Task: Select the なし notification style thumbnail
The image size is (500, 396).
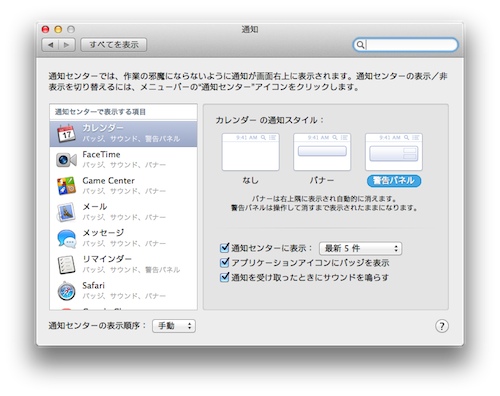Action: (x=250, y=152)
